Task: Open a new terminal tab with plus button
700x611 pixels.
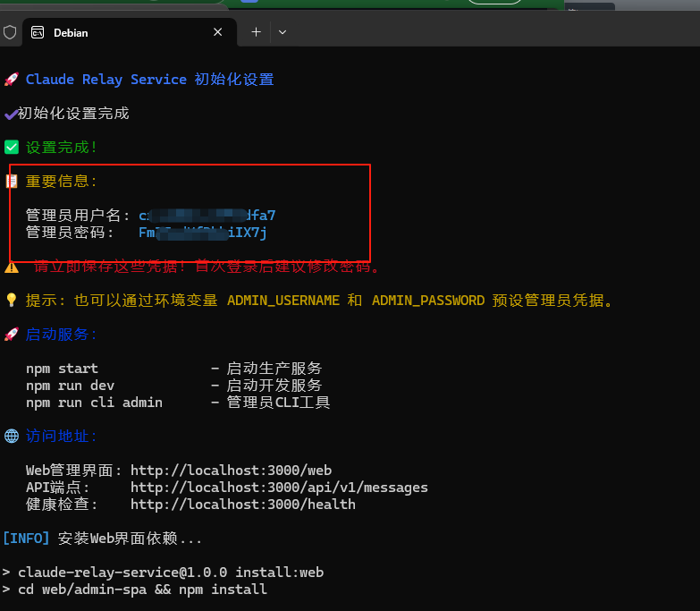Action: pos(256,32)
